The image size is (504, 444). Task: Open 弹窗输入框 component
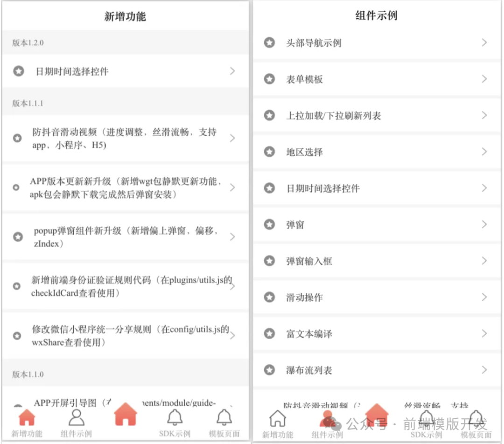point(377,261)
